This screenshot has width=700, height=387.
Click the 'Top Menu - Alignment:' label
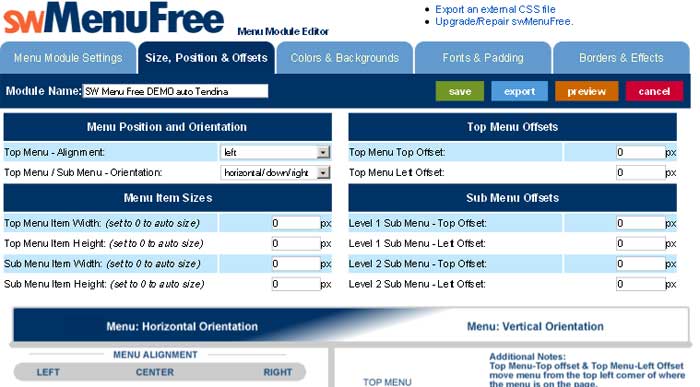(54, 152)
